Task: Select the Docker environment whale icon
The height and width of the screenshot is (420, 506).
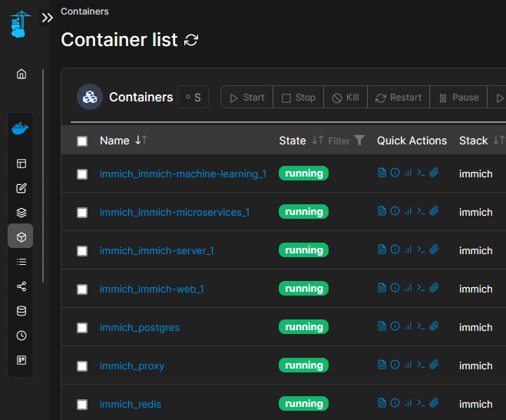Action: [x=20, y=128]
